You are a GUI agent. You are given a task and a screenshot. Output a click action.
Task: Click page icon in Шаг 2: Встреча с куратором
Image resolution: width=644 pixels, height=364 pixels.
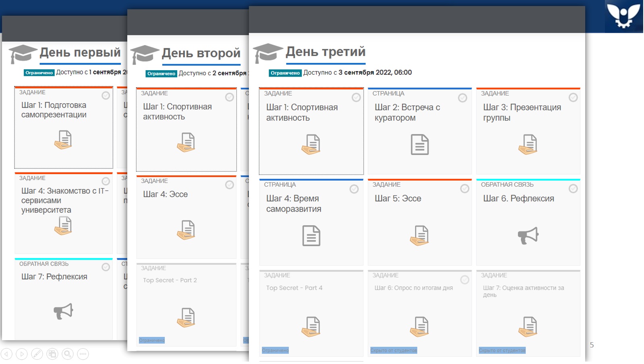click(x=419, y=144)
